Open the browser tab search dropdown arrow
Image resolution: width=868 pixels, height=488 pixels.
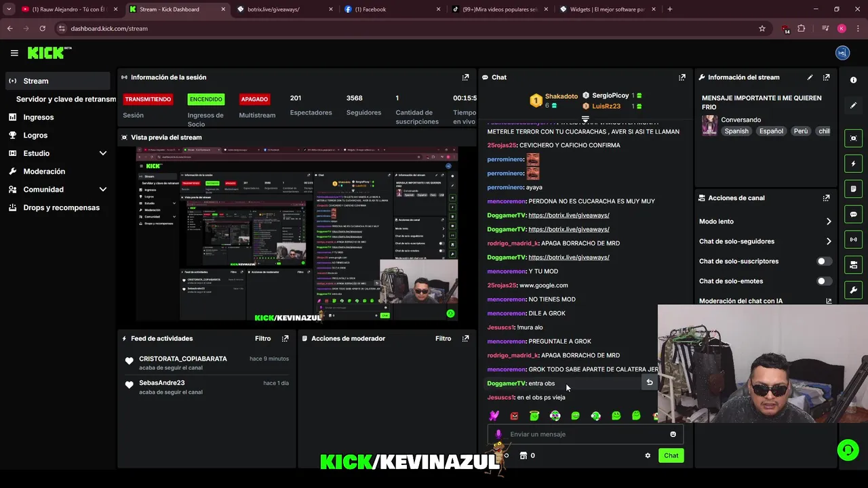coord(9,9)
